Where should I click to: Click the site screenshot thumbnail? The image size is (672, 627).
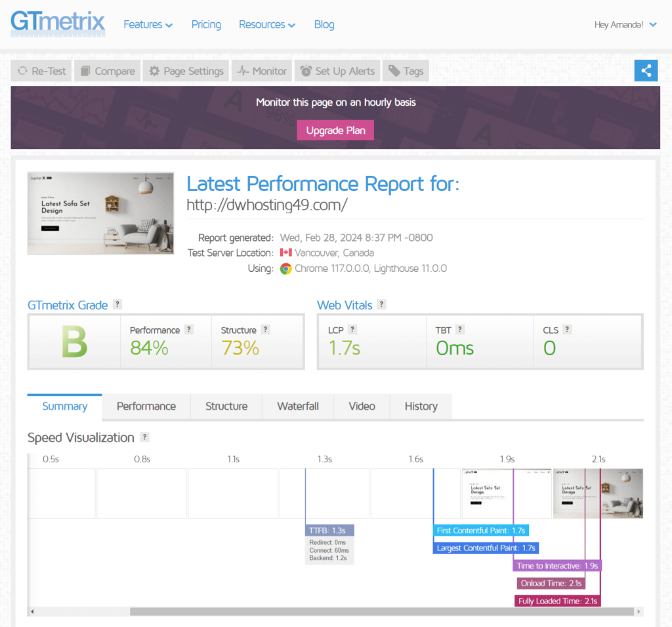[100, 213]
